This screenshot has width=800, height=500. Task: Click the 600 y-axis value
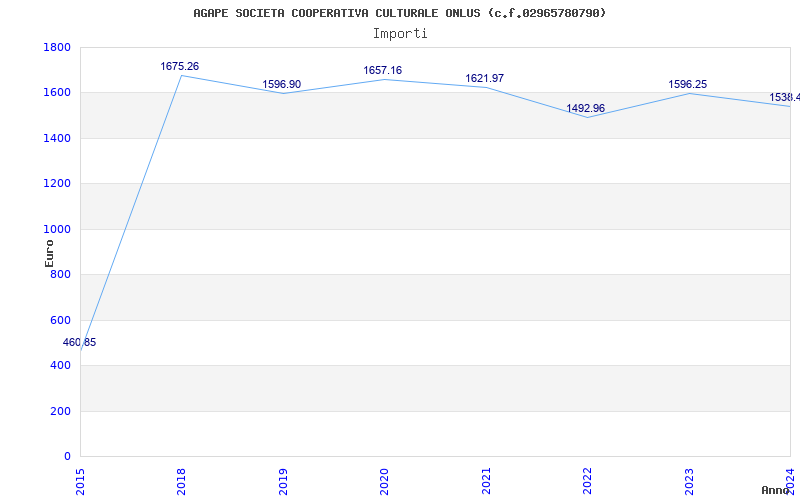pyautogui.click(x=61, y=320)
